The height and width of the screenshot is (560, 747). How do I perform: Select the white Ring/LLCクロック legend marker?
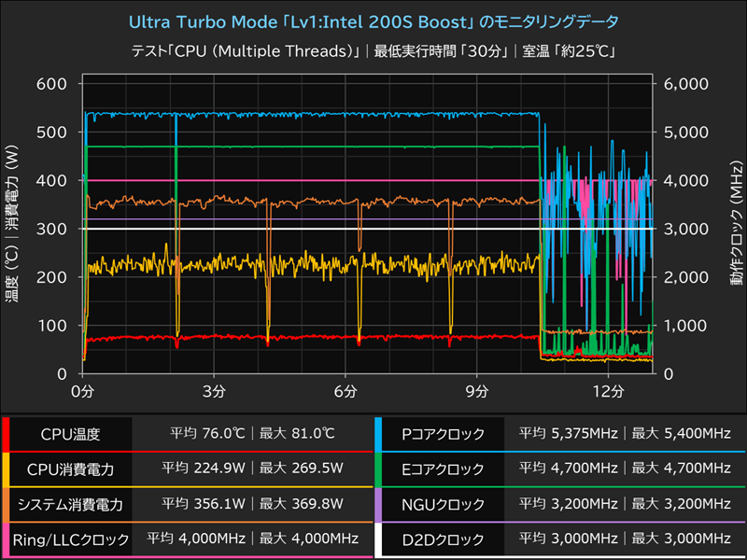(7, 539)
